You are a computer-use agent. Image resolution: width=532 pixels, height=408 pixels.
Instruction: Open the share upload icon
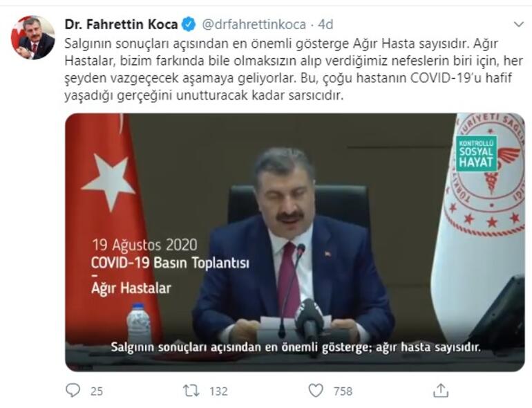coord(441,390)
